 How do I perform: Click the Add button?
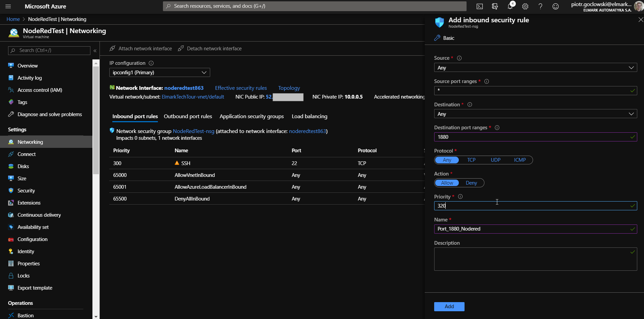tap(449, 307)
